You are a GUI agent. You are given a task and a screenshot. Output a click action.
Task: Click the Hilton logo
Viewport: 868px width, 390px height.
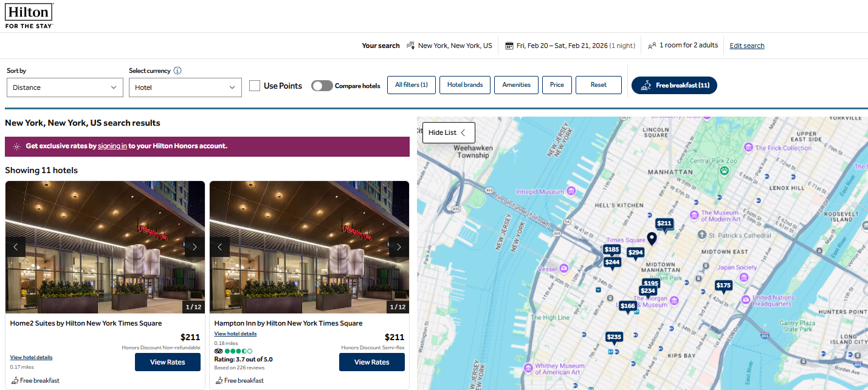pyautogui.click(x=29, y=16)
